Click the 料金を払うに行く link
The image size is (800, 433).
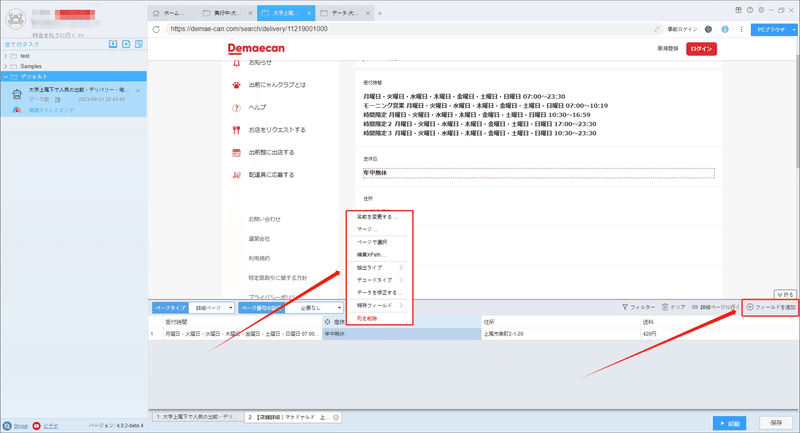coord(58,35)
